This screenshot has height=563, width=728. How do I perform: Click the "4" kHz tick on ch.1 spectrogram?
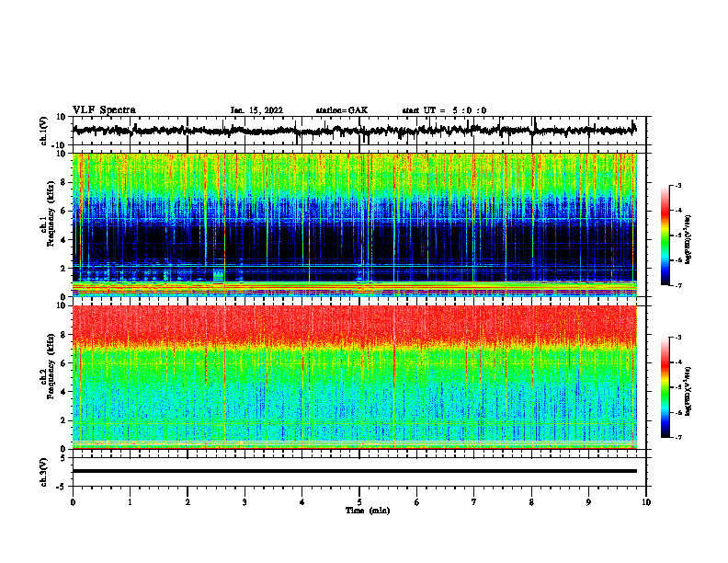pos(63,240)
